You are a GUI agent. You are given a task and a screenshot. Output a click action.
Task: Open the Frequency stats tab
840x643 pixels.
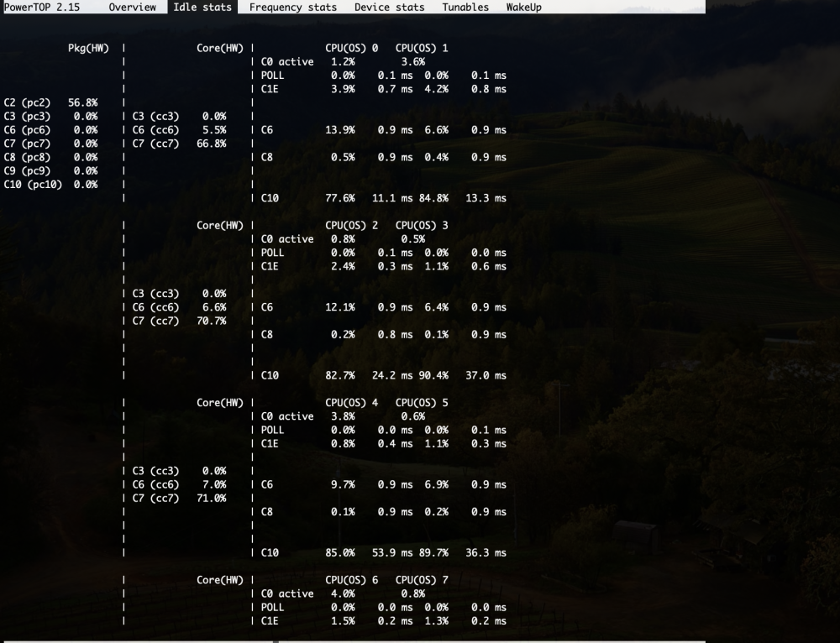pyautogui.click(x=293, y=7)
